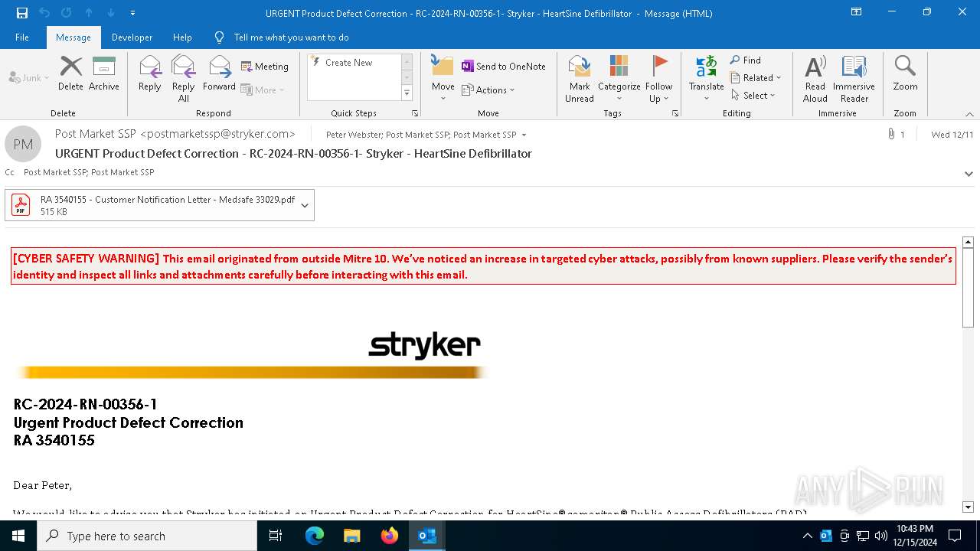Open the Tags dialog launcher
The height and width of the screenshot is (551, 980).
(675, 113)
